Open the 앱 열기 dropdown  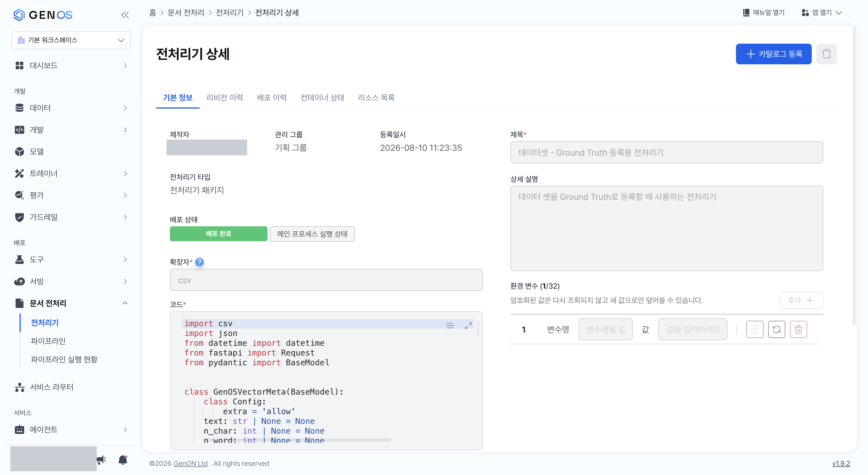point(821,13)
